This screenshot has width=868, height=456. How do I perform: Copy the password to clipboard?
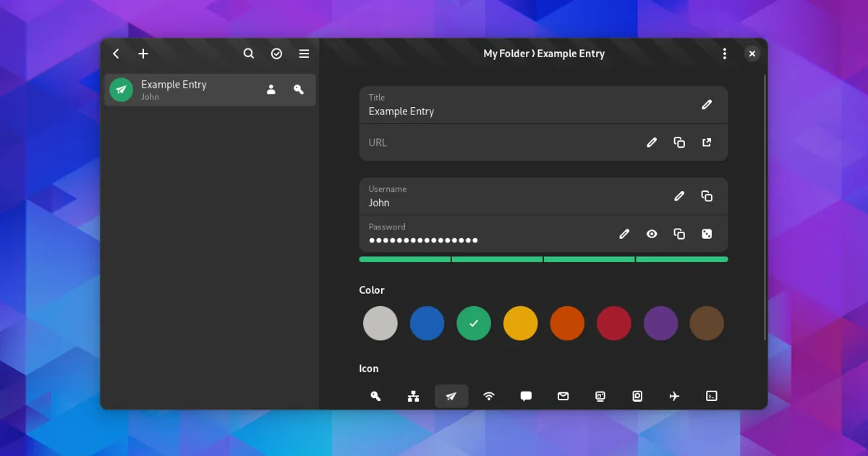click(x=679, y=234)
